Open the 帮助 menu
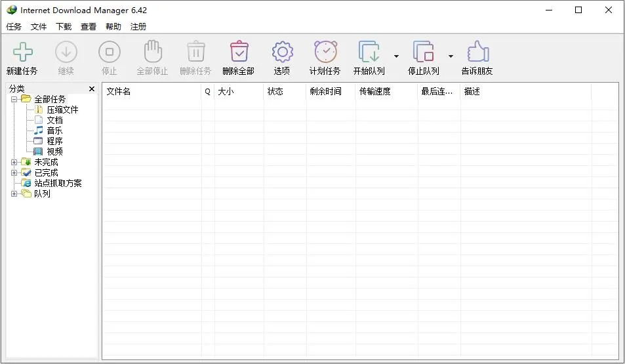 pos(113,27)
